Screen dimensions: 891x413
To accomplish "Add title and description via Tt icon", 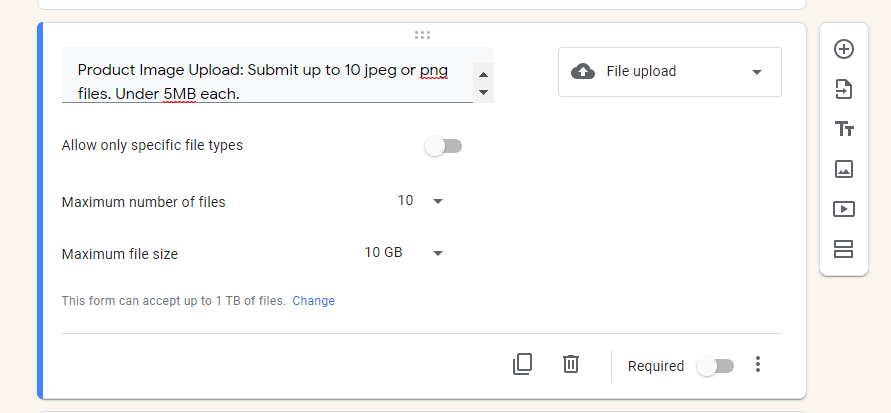I will coord(844,129).
